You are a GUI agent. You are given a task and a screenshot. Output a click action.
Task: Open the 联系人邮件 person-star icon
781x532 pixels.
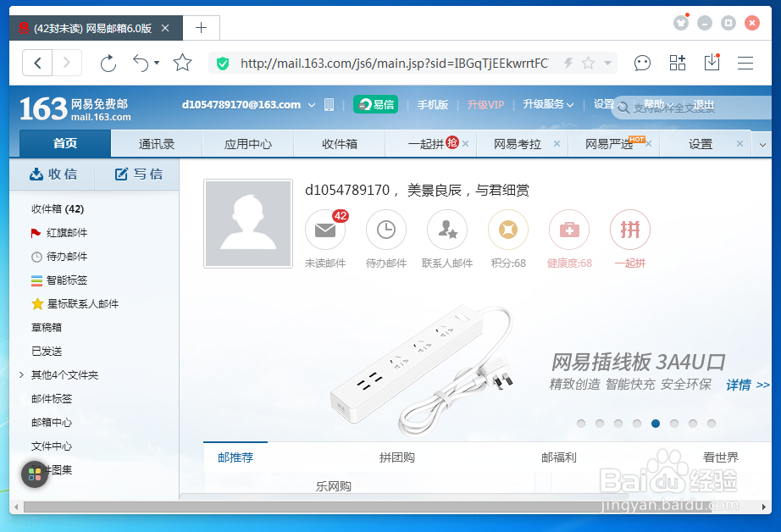pyautogui.click(x=446, y=230)
